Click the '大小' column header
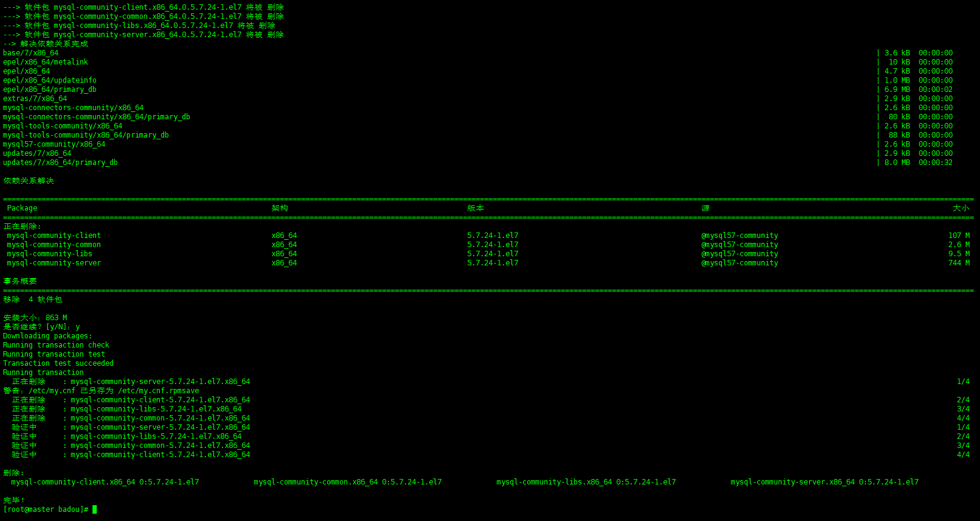The width and height of the screenshot is (980, 521). coord(961,208)
